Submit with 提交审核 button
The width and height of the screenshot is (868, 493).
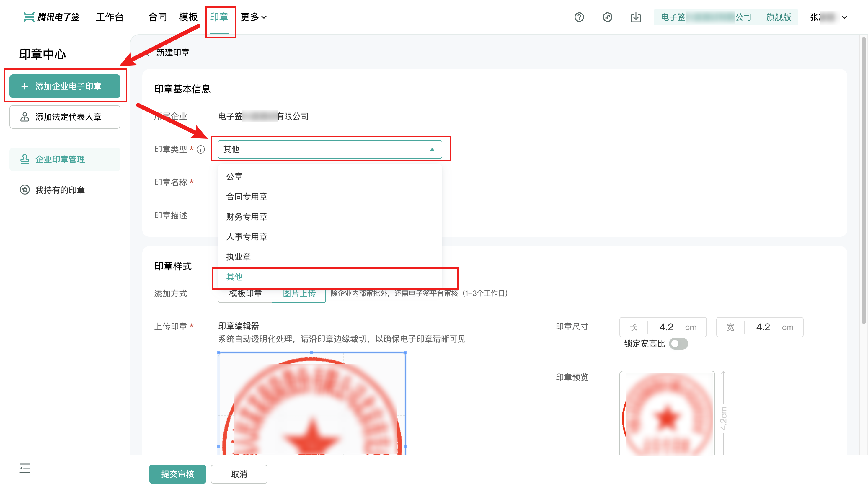tap(177, 474)
